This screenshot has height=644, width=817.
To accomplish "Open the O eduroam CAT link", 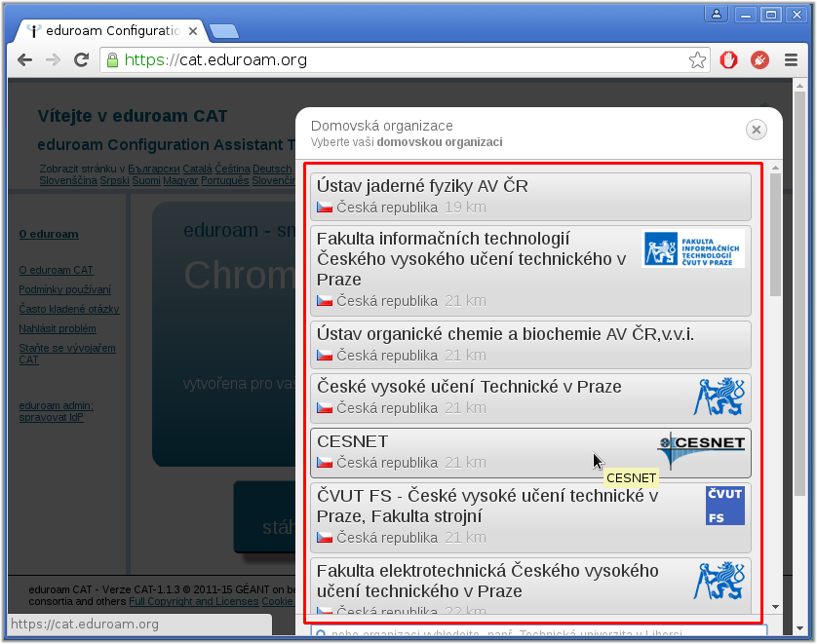I will point(56,270).
